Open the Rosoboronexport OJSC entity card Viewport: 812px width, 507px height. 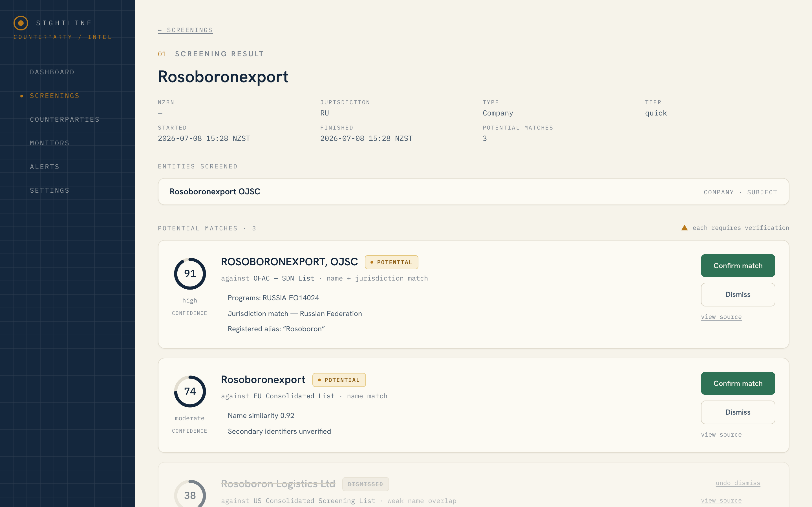pos(473,192)
